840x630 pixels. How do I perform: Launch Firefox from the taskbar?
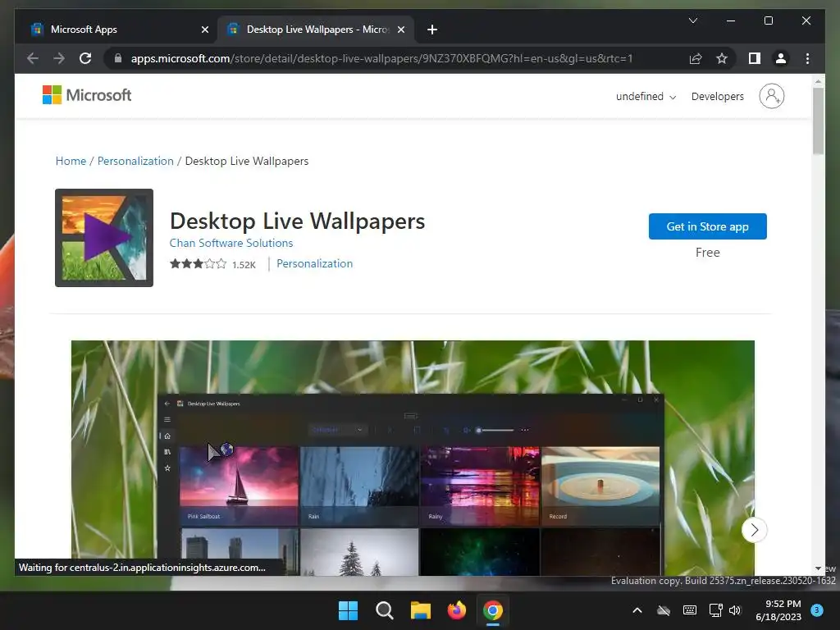tap(457, 610)
